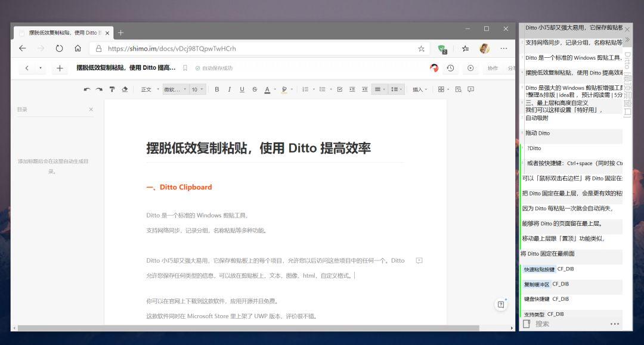
Task: Click the comment icon in the toolbar
Action: coord(471,88)
